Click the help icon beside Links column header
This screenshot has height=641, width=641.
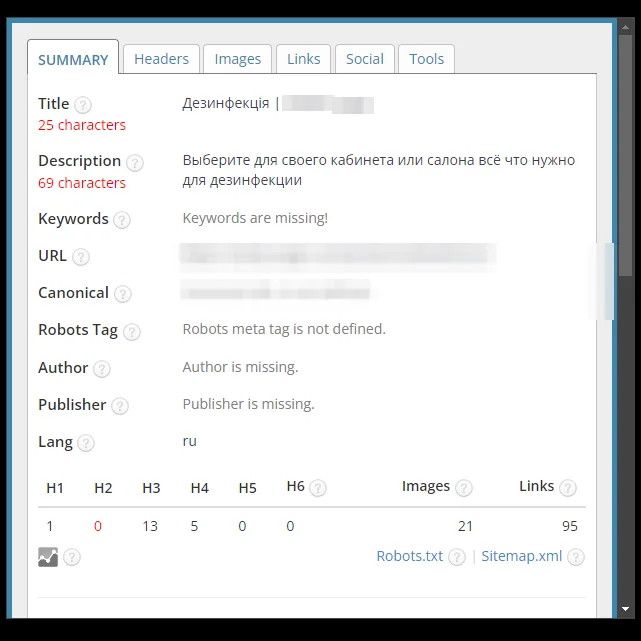567,488
